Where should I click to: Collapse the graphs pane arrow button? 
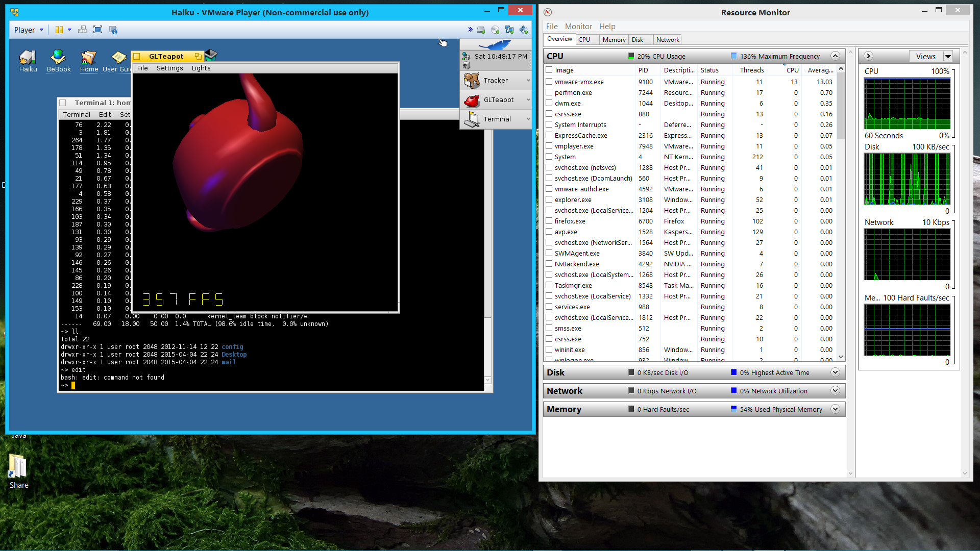pyautogui.click(x=868, y=56)
